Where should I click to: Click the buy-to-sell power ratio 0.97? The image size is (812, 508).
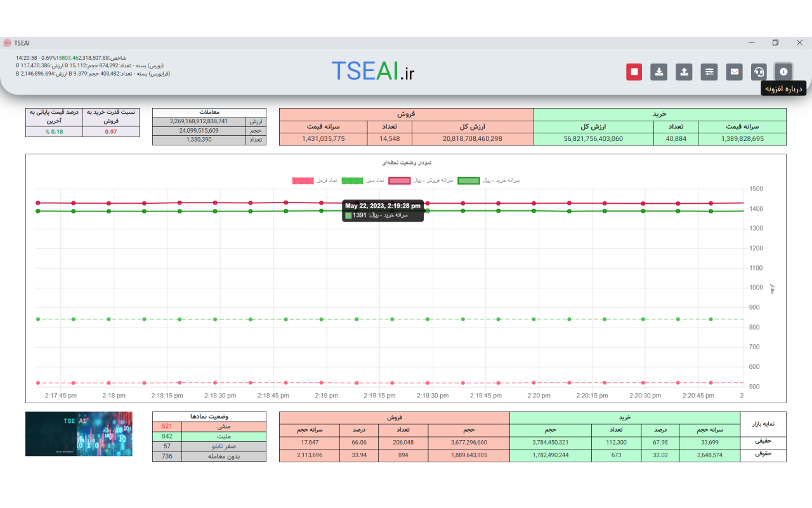(x=111, y=132)
